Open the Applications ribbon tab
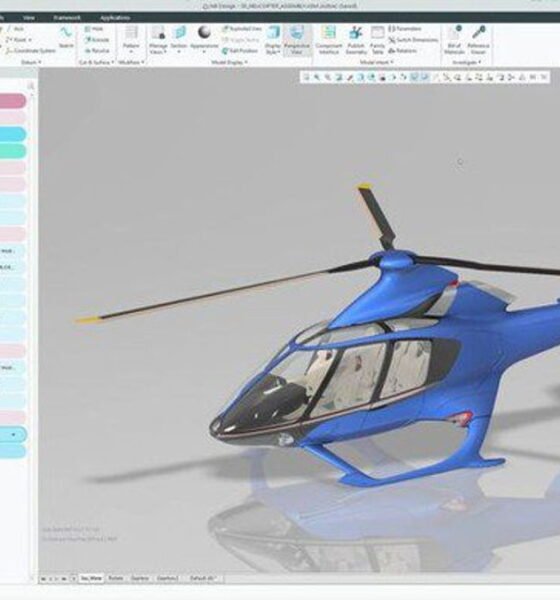This screenshot has height=600, width=560. pos(114,18)
